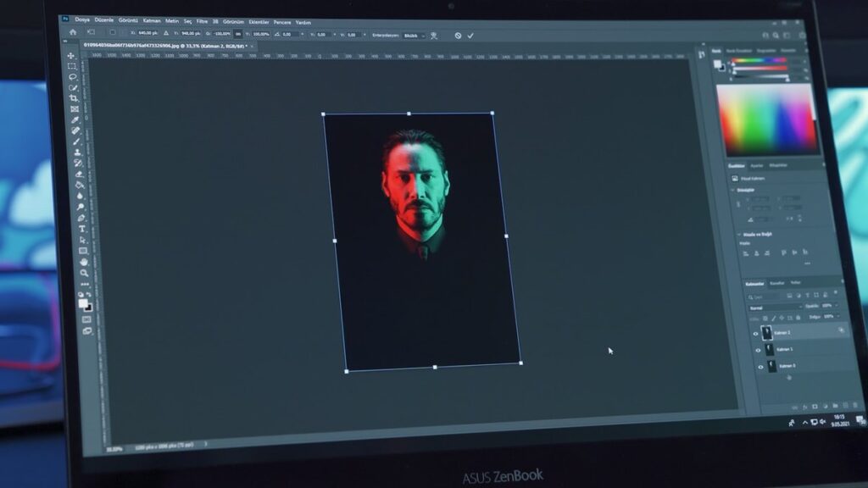The width and height of the screenshot is (868, 488).
Task: Select the Eyedropper tool
Action: click(x=75, y=120)
